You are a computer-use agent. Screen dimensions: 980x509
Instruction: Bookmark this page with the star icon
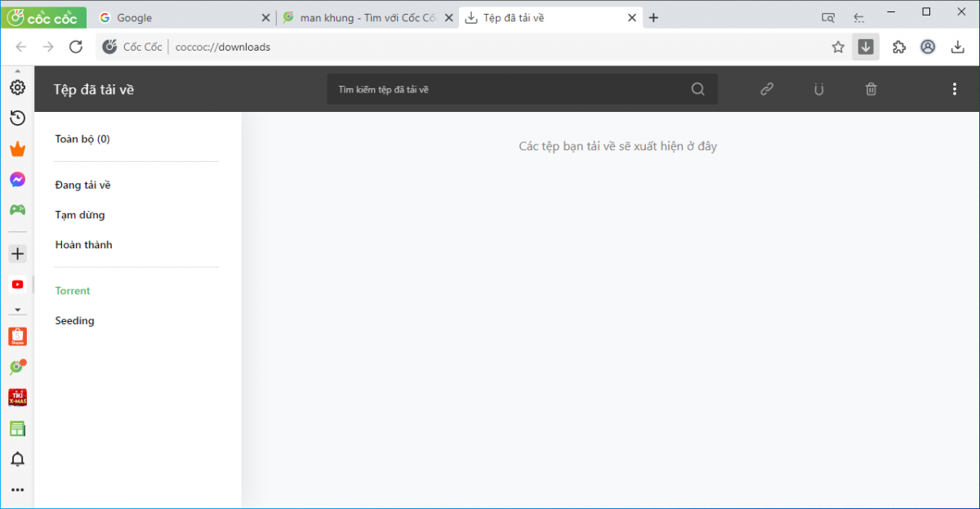point(838,47)
